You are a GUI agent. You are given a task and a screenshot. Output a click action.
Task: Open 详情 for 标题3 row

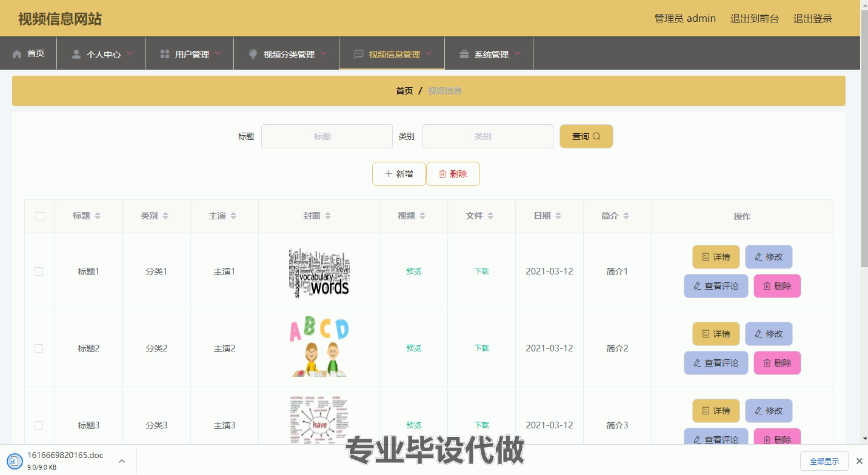point(716,411)
